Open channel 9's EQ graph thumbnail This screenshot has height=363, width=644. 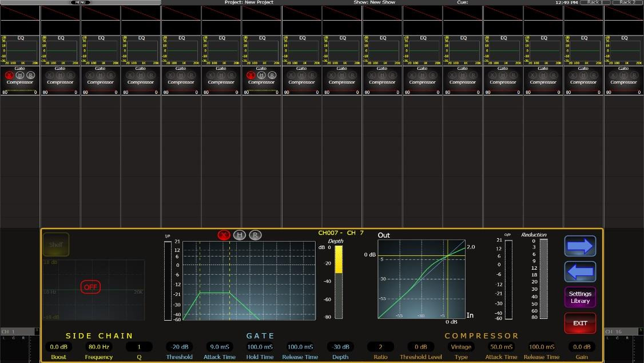coord(342,50)
